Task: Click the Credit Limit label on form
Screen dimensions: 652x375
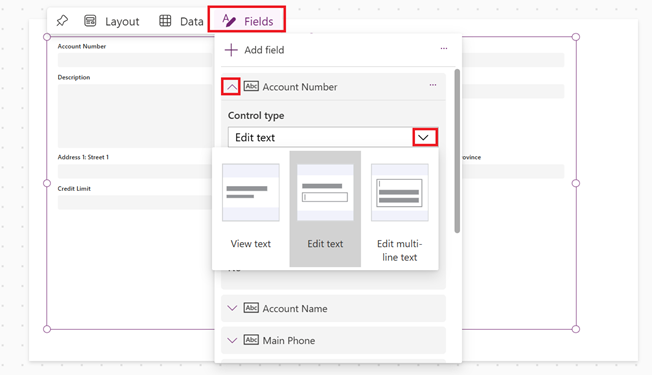Action: point(74,188)
